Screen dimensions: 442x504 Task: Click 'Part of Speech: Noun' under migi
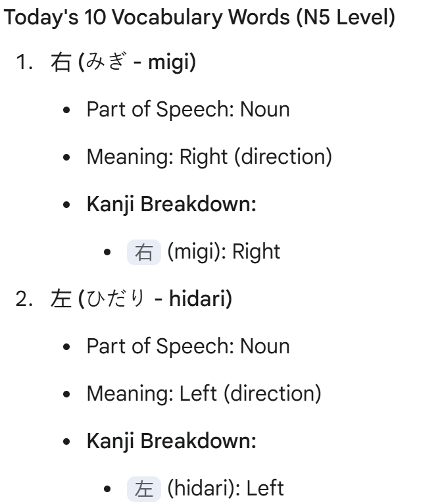[188, 109]
